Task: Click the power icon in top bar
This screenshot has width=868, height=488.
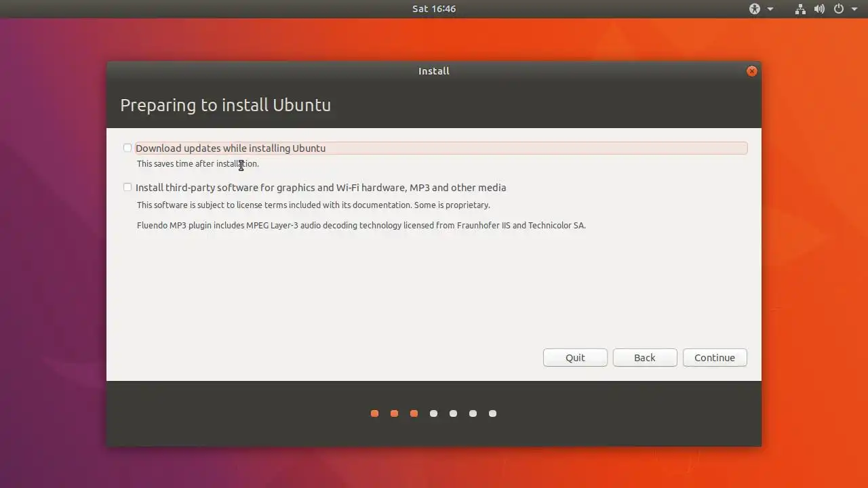Action: pyautogui.click(x=839, y=9)
